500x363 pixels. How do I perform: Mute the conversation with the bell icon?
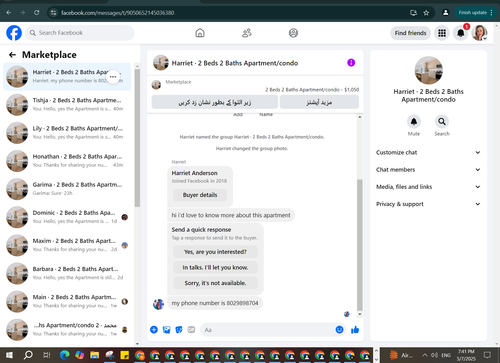(x=414, y=122)
